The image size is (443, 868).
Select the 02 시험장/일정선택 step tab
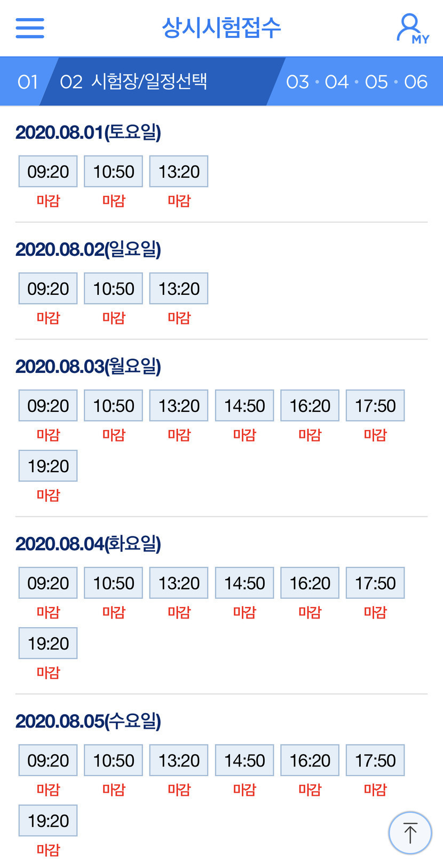(x=133, y=82)
